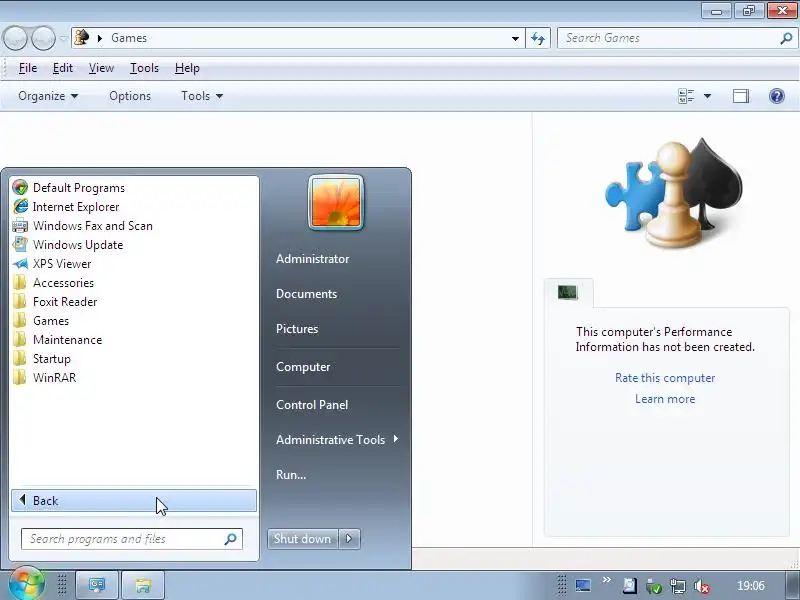Click the desktop monitor tray icon

[583, 585]
